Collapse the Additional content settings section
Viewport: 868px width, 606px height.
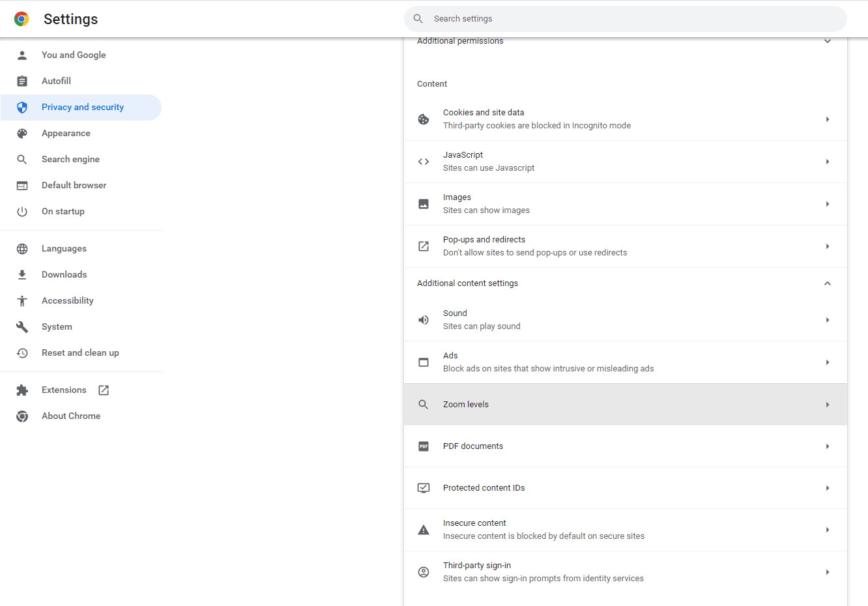(828, 283)
